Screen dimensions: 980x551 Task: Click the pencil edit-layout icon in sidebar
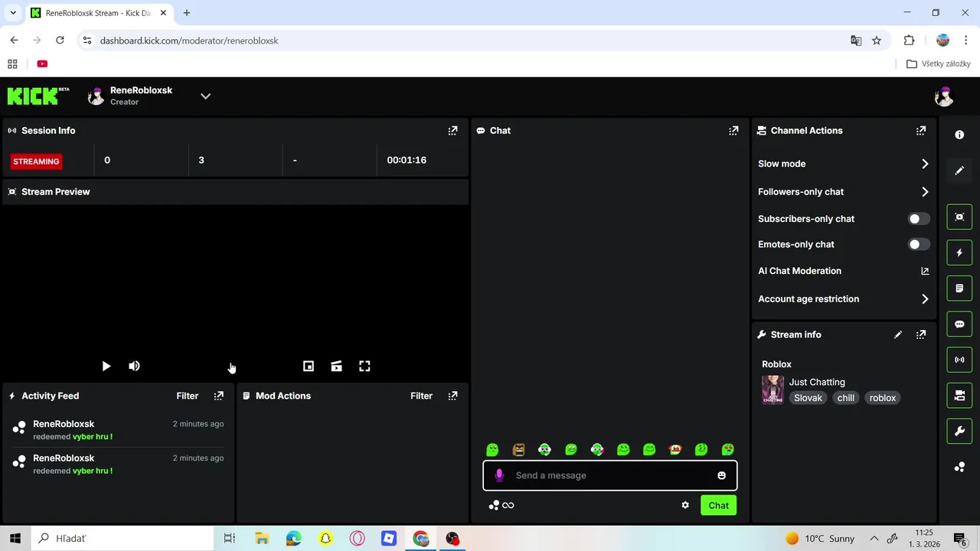(959, 171)
